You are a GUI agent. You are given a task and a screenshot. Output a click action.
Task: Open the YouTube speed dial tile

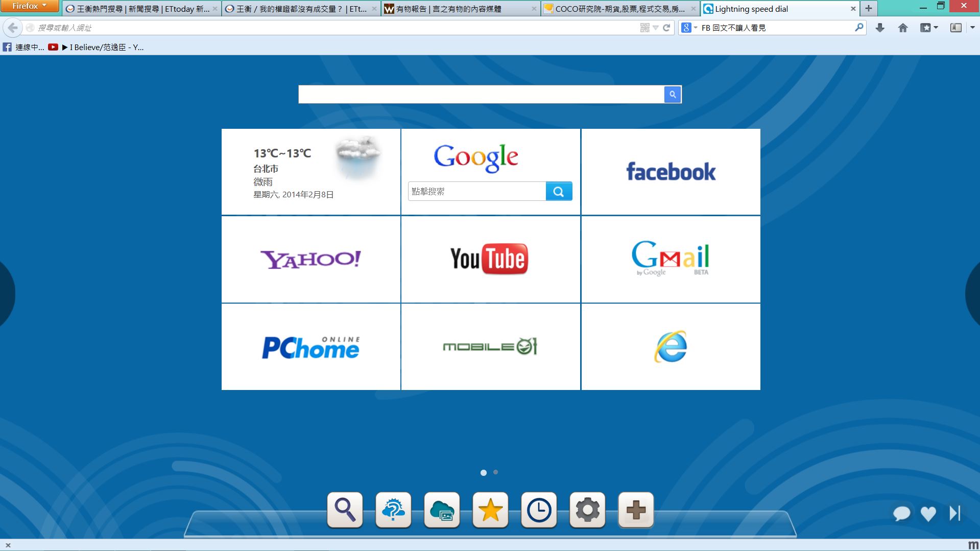[490, 259]
